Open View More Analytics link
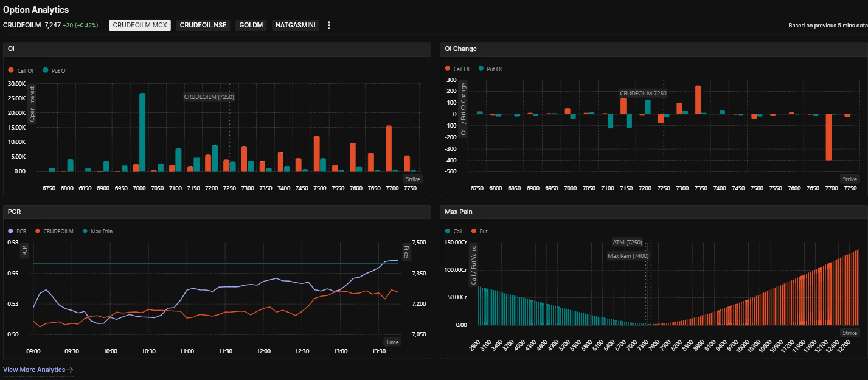Viewport: 868px width, 380px height. point(38,370)
